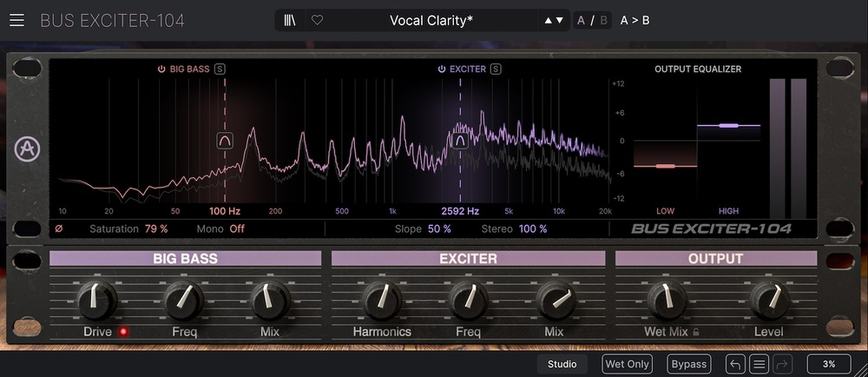Favorite the preset with heart icon

pos(317,21)
